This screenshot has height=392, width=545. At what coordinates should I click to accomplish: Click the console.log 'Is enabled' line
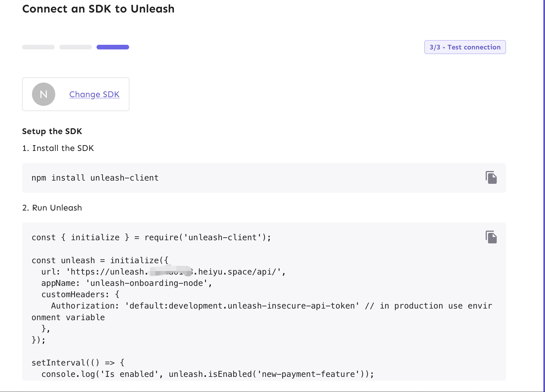pos(208,374)
